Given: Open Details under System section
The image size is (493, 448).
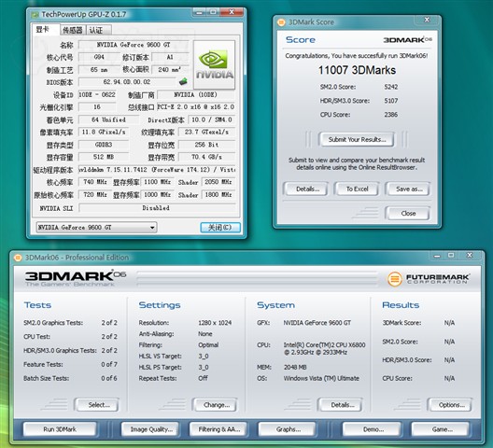Looking at the screenshot, I should pyautogui.click(x=341, y=405).
